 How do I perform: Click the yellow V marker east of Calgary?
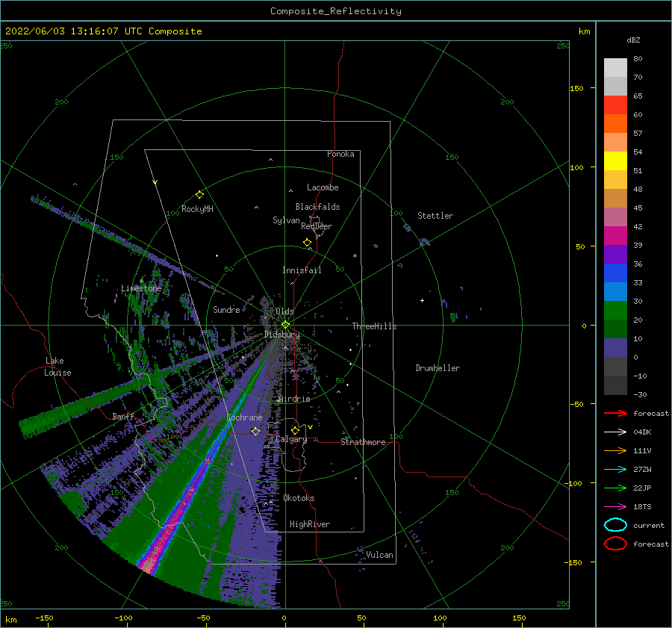[x=311, y=427]
